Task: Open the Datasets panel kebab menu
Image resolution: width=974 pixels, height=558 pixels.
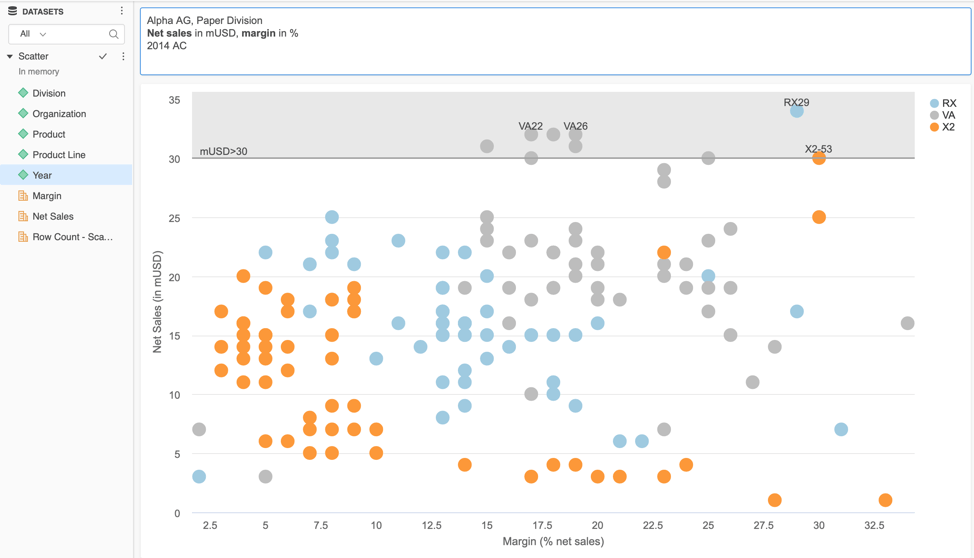Action: [122, 11]
